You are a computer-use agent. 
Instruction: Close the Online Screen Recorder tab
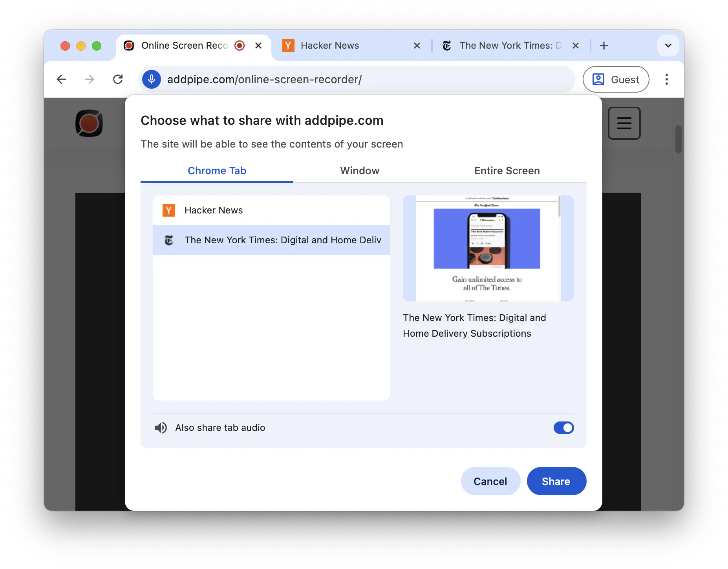(258, 46)
